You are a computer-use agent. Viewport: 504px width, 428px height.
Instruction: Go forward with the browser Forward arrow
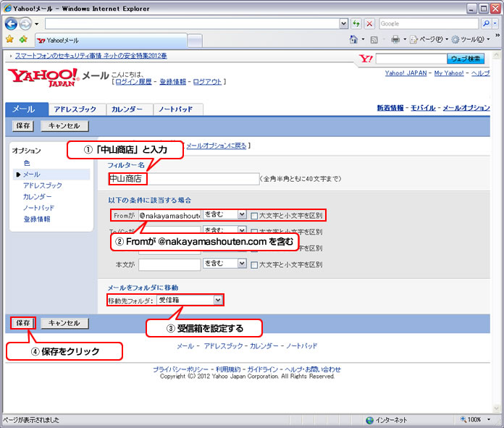[x=25, y=23]
